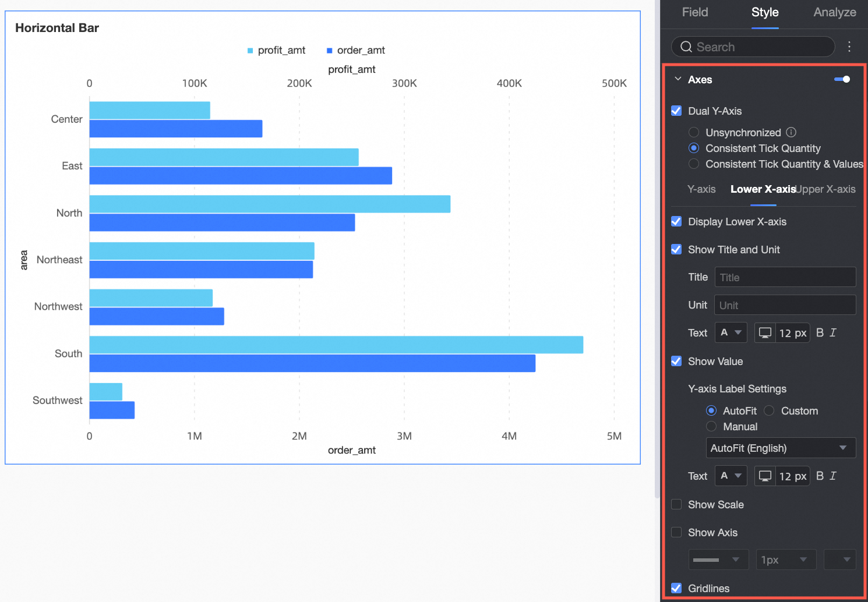The image size is (868, 602).
Task: Uncheck Show Title and Unit
Action: 676,249
